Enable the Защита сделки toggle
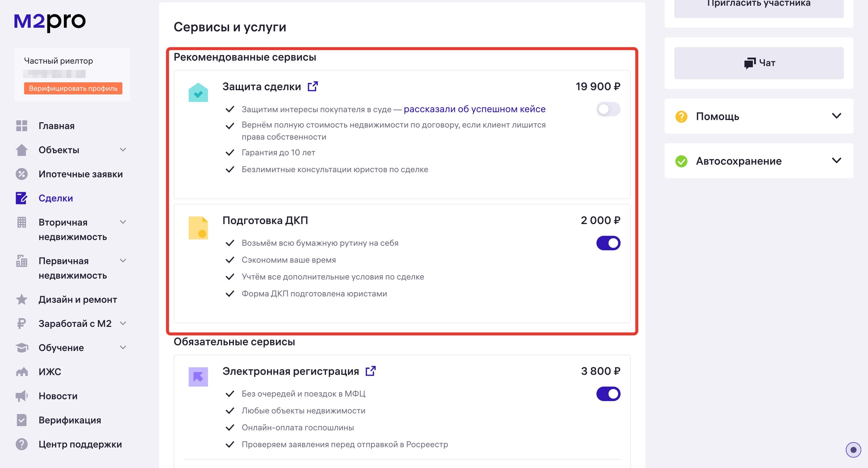Image resolution: width=868 pixels, height=468 pixels. click(608, 109)
